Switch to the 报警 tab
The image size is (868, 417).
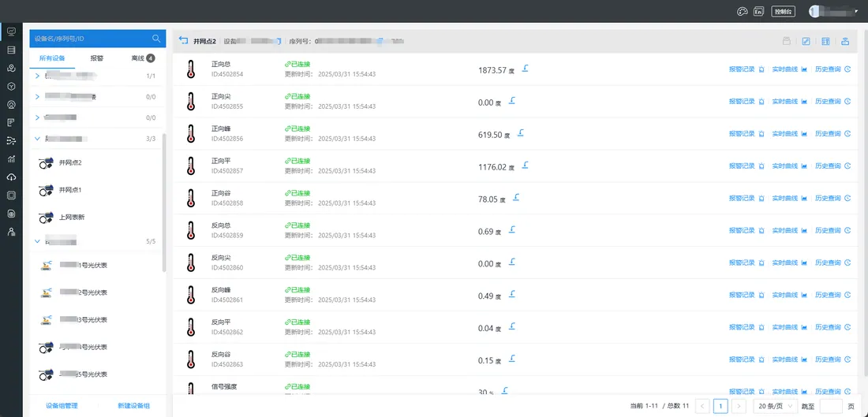pyautogui.click(x=97, y=58)
